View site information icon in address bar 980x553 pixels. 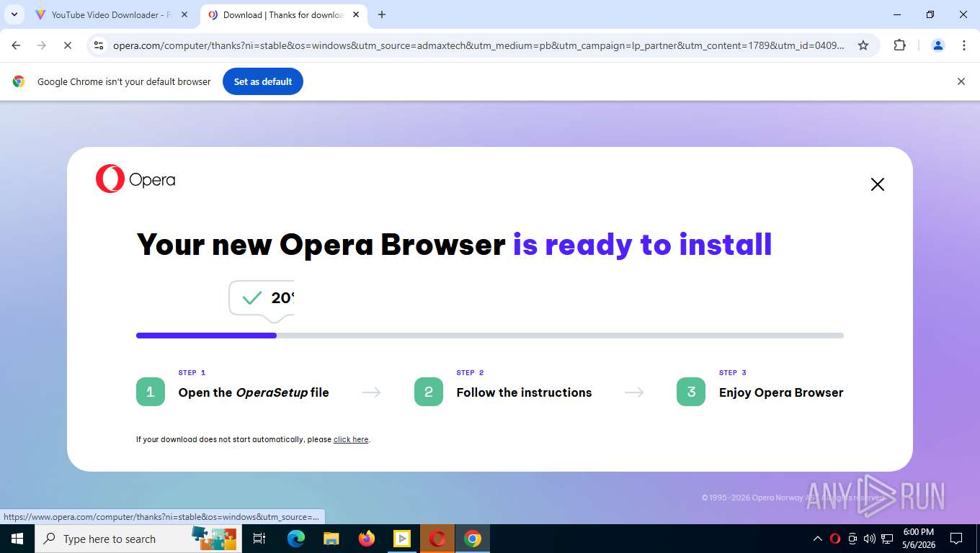99,45
